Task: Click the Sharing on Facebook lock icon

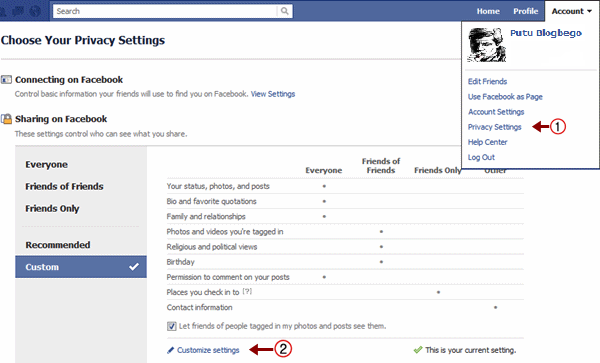Action: [x=6, y=119]
